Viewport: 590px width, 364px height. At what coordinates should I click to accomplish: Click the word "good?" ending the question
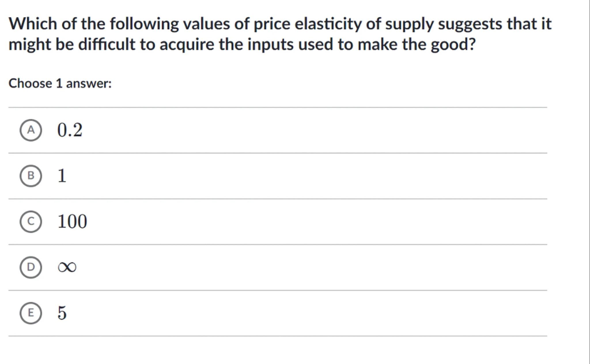(x=453, y=44)
